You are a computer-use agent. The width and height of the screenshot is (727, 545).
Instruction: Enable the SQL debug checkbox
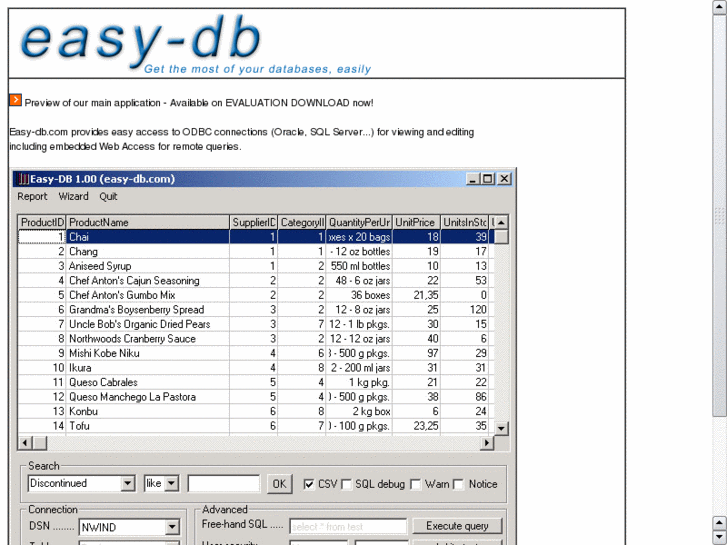346,484
